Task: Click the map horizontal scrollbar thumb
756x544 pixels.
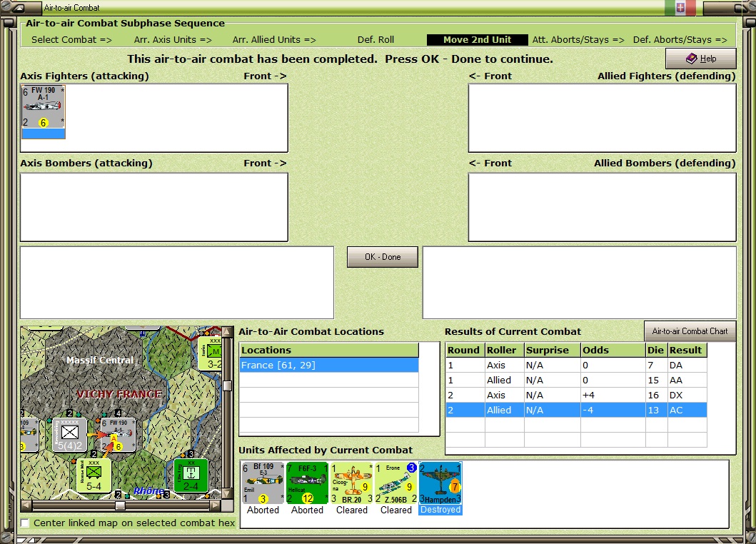Action: 120,505
